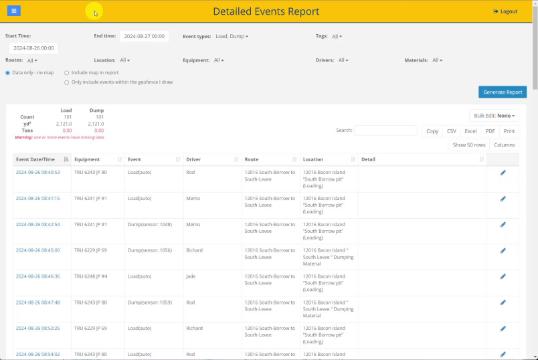This screenshot has height=360, width=538.
Task: Edit Rod's Dump event with pencil icon
Action: [x=503, y=302]
